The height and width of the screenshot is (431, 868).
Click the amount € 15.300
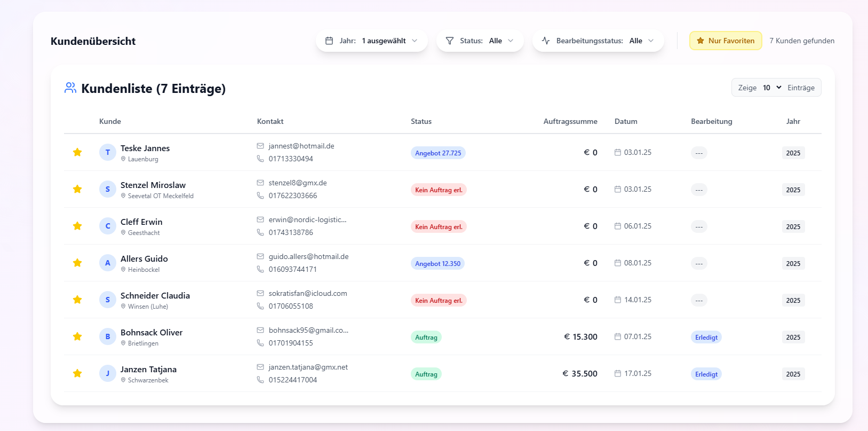coord(580,336)
